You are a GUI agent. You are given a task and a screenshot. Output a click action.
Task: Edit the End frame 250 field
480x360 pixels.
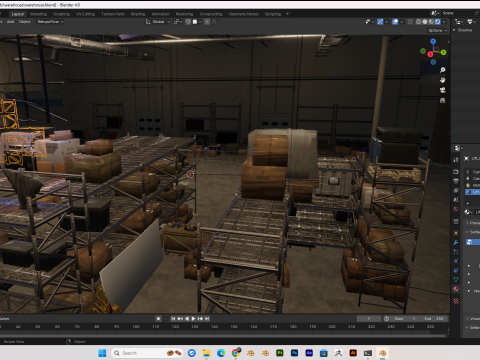434,319
